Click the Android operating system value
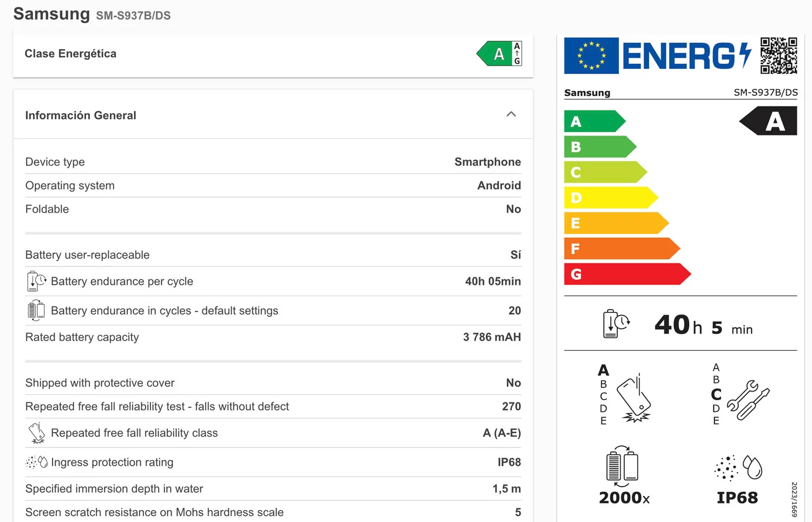Viewport: 812px width, 522px height. [x=499, y=186]
